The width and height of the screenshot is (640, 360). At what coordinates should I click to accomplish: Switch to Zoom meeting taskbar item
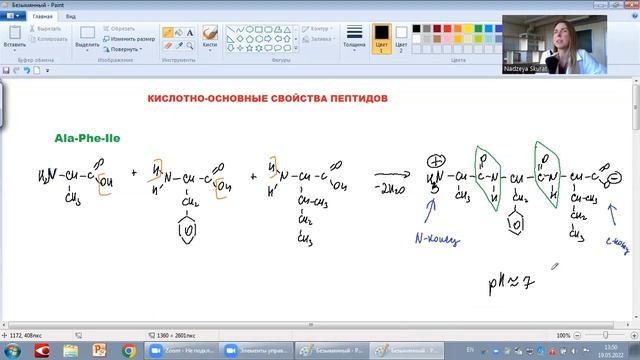pos(181,351)
